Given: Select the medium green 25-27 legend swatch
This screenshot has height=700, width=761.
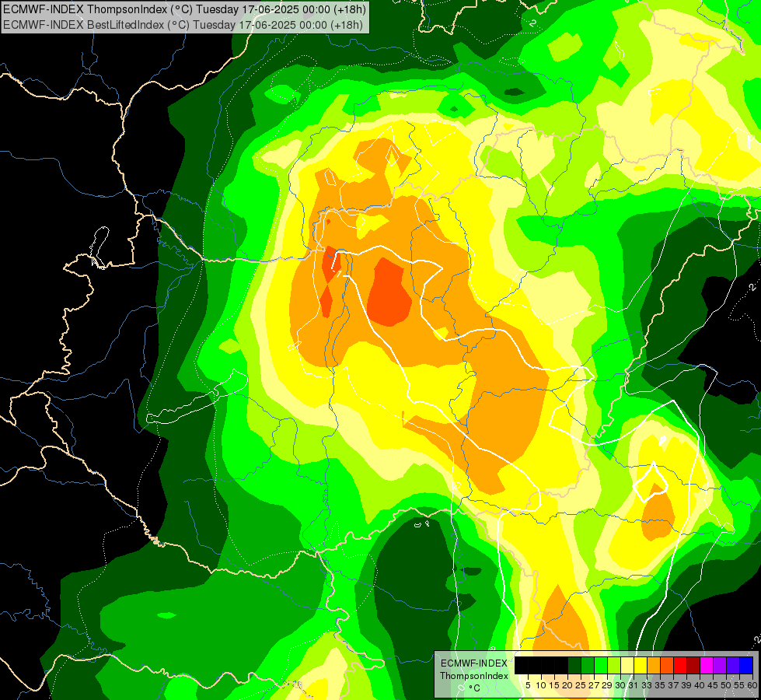Looking at the screenshot, I should (x=587, y=665).
